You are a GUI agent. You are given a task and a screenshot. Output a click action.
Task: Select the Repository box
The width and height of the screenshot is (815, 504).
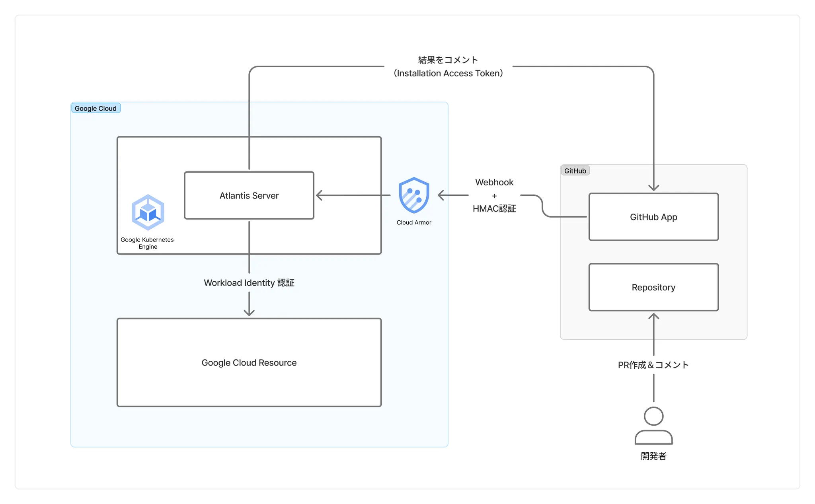(653, 287)
